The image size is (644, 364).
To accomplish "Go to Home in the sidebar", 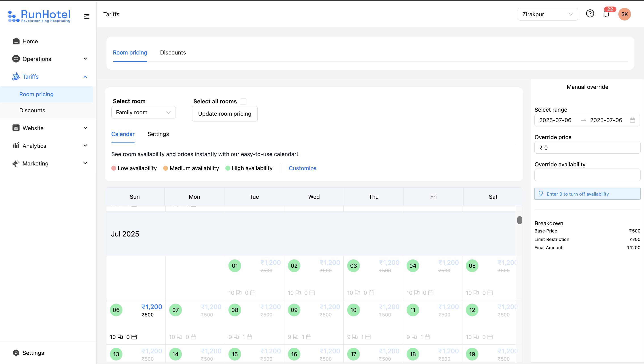I will point(30,41).
